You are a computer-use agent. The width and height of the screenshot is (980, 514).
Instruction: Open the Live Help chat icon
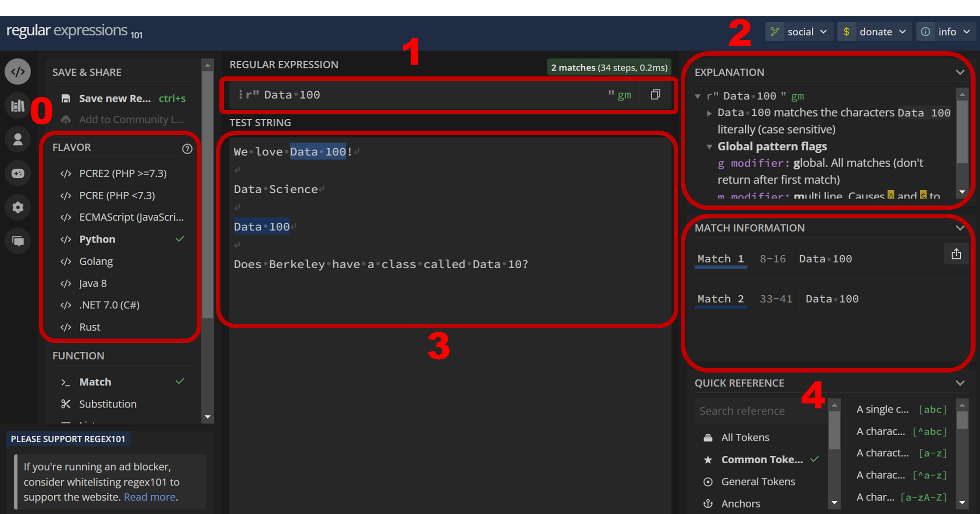coord(18,241)
